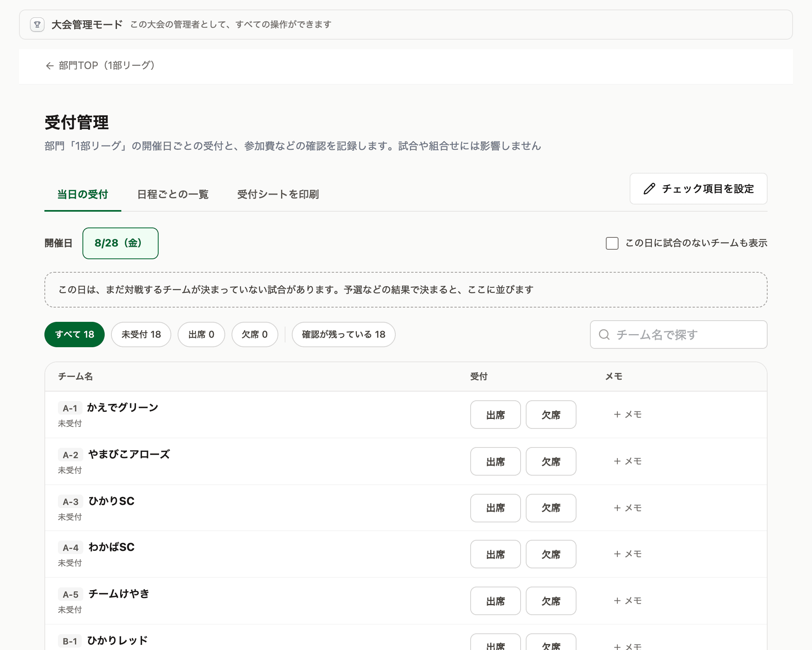Click team name ひかりレッド

coord(117,640)
